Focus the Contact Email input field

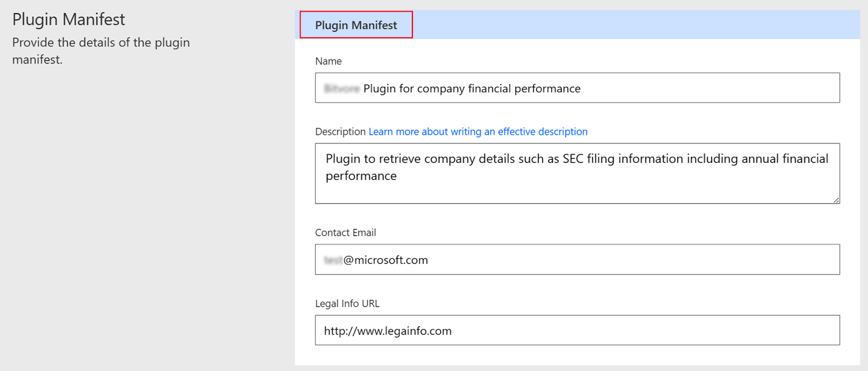pyautogui.click(x=577, y=259)
